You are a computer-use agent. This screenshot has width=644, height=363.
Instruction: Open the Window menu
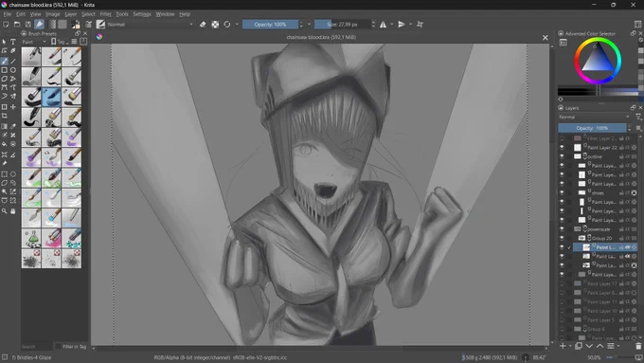pyautogui.click(x=165, y=14)
